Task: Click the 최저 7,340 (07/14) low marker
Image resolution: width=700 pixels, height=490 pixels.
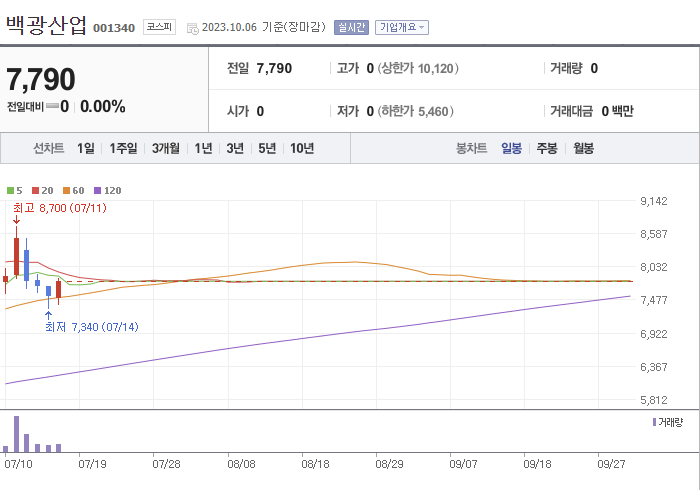Action: pos(92,327)
